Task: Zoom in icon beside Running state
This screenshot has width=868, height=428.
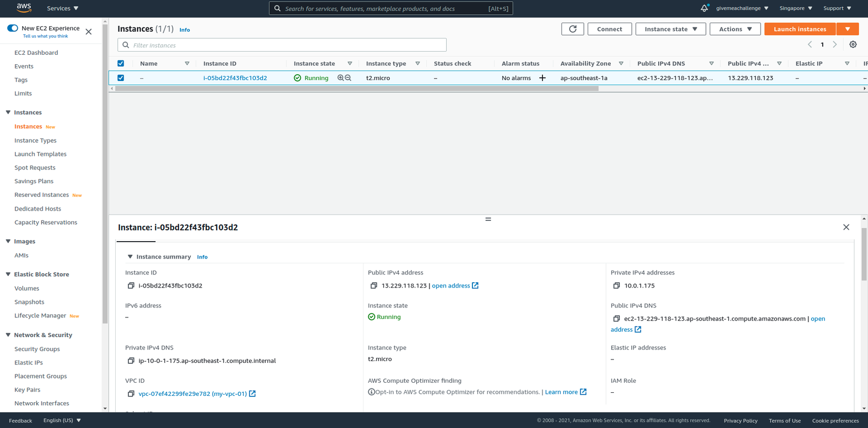Action: point(340,78)
